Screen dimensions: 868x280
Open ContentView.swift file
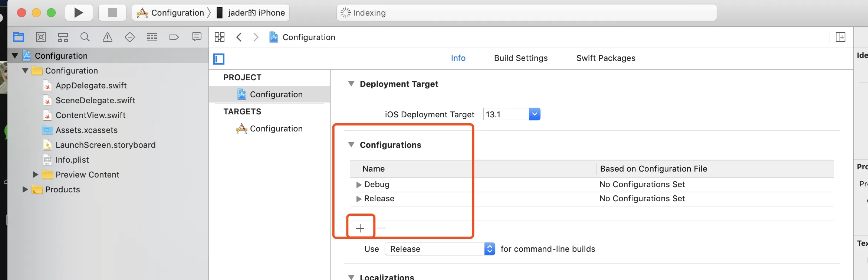coord(91,115)
